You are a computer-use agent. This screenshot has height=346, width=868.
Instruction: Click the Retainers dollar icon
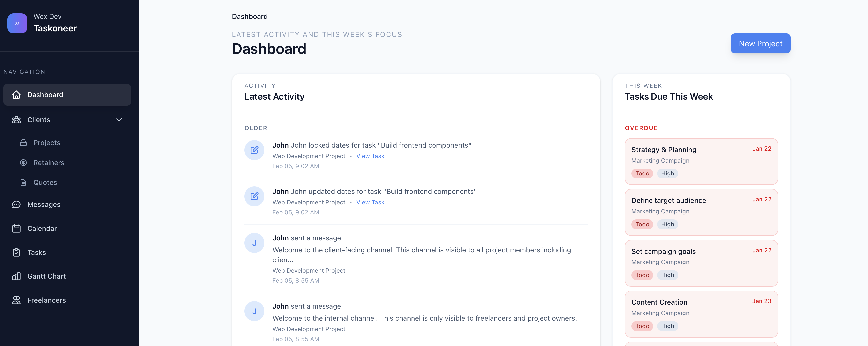(23, 162)
